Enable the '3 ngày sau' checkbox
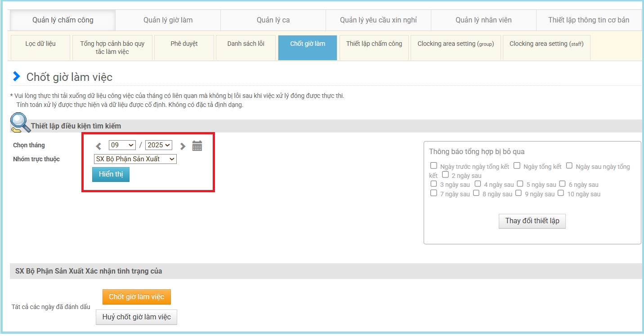 (x=434, y=184)
